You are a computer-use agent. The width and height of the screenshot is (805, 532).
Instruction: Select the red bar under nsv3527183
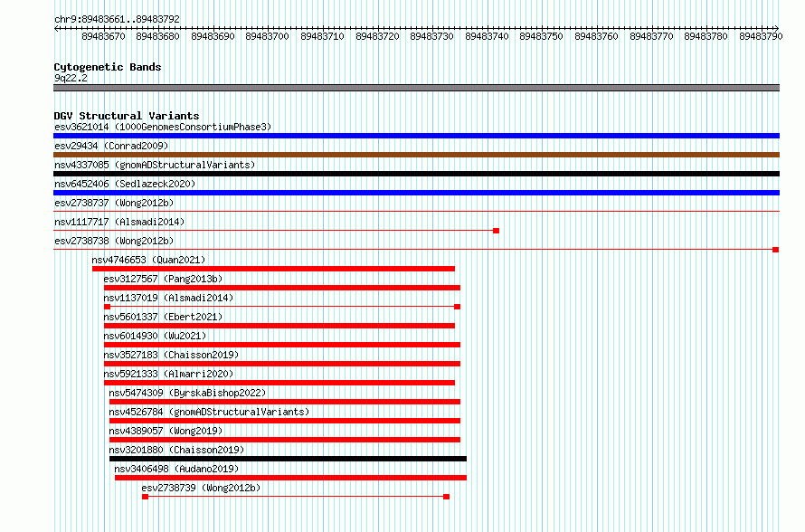coord(282,364)
